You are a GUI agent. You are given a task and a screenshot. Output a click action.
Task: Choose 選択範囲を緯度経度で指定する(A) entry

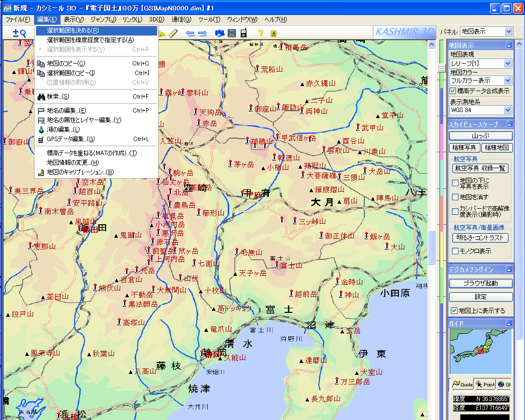click(97, 40)
